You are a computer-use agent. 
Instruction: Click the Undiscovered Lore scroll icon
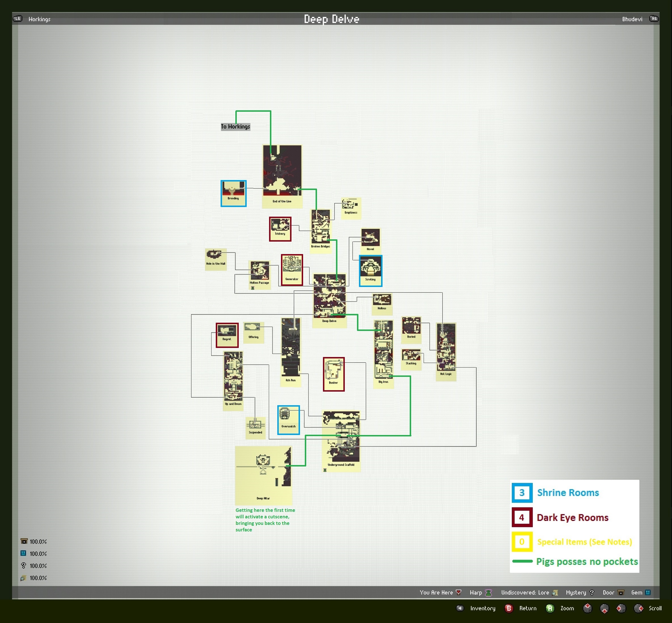point(555,593)
